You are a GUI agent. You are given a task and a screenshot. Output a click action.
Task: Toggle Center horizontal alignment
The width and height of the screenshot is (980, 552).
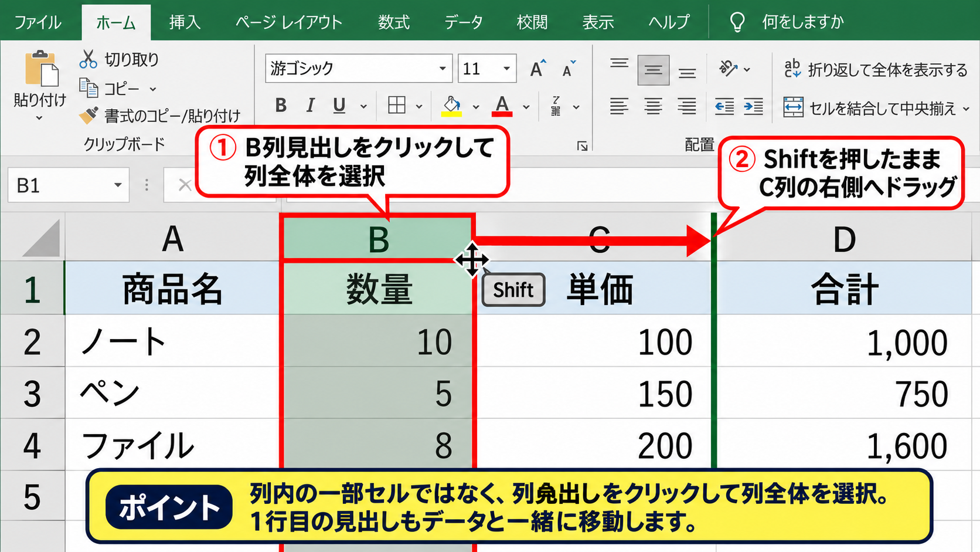[x=653, y=106]
